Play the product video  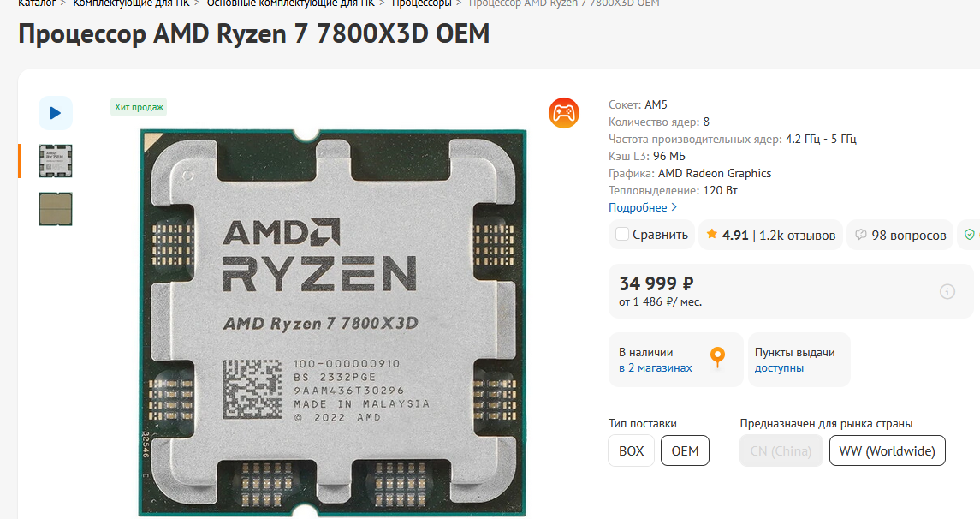pyautogui.click(x=56, y=113)
